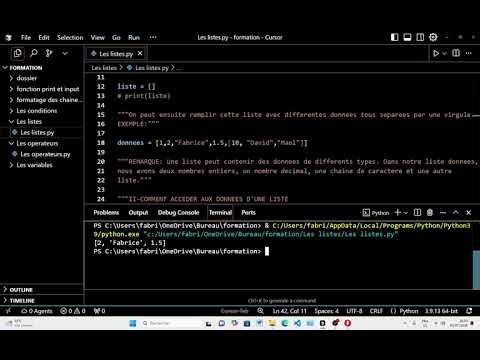Change end of line sequence CRLF

(x=376, y=311)
